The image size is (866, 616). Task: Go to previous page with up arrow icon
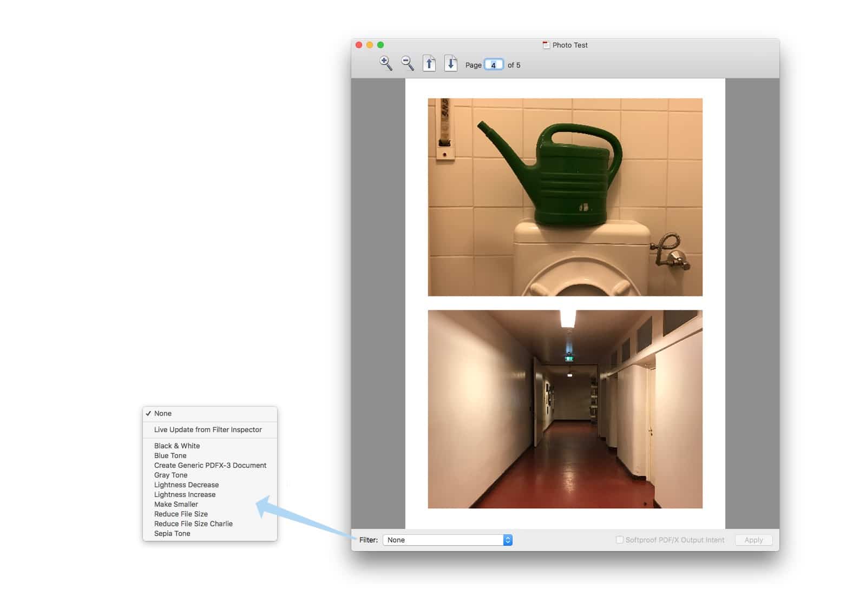click(x=429, y=63)
